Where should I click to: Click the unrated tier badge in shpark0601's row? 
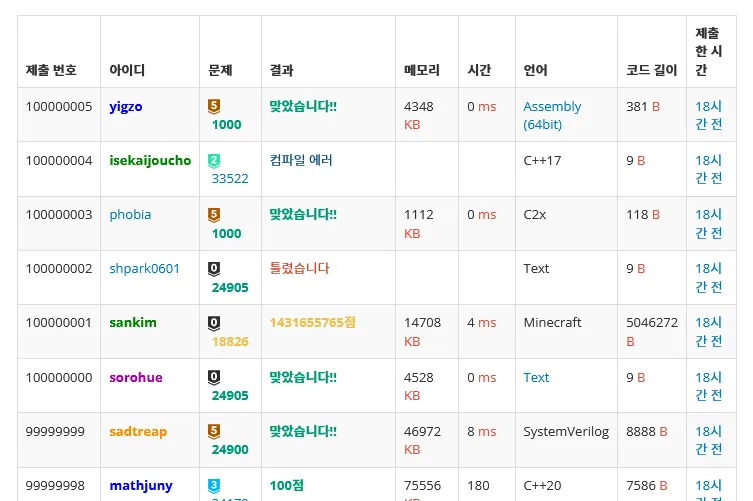(214, 268)
